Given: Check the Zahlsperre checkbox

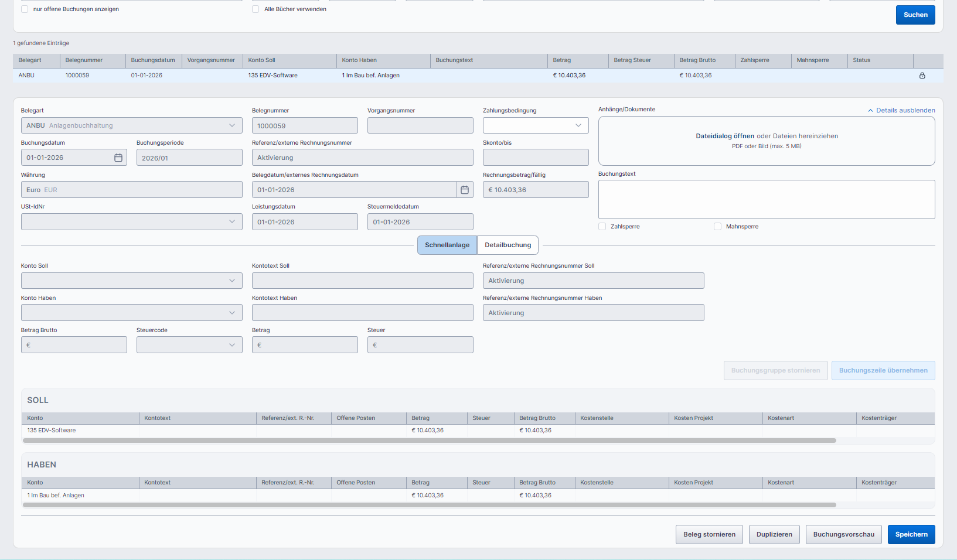Looking at the screenshot, I should (602, 227).
